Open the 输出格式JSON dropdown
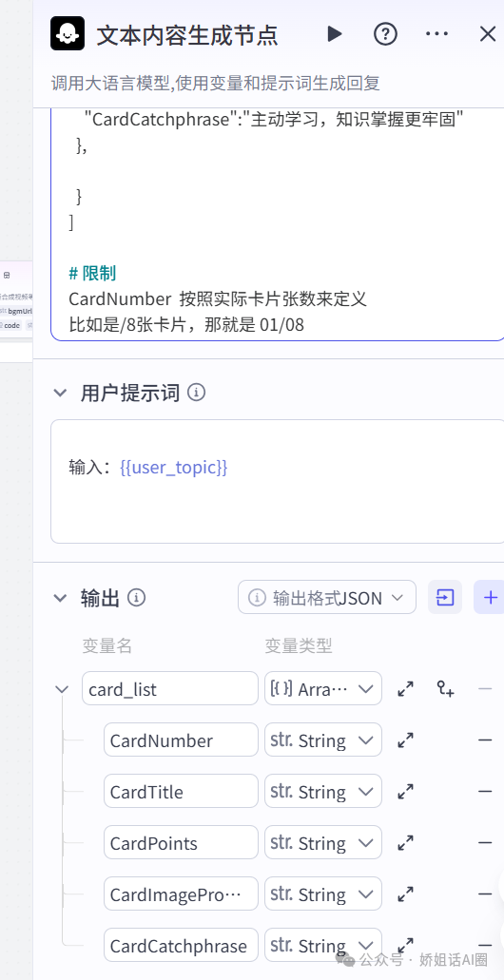 tap(327, 598)
